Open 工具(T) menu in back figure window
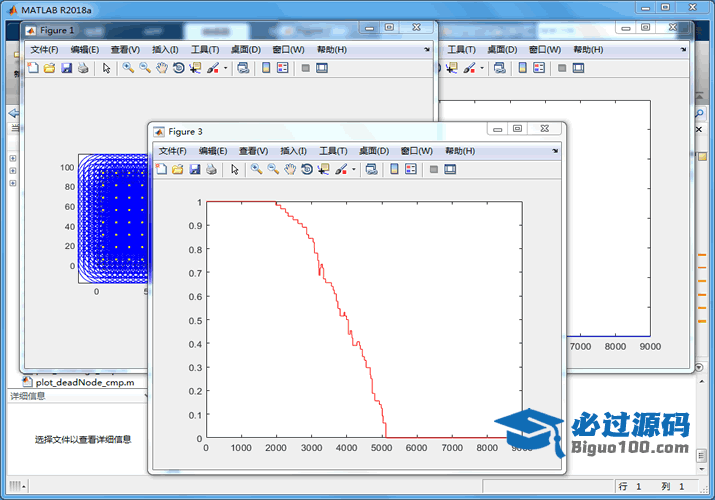 pos(461,50)
